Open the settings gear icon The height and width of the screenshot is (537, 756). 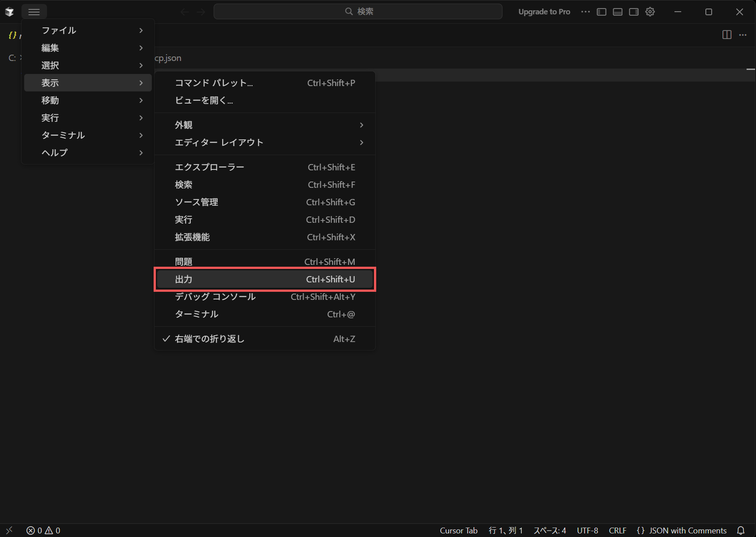pos(650,12)
